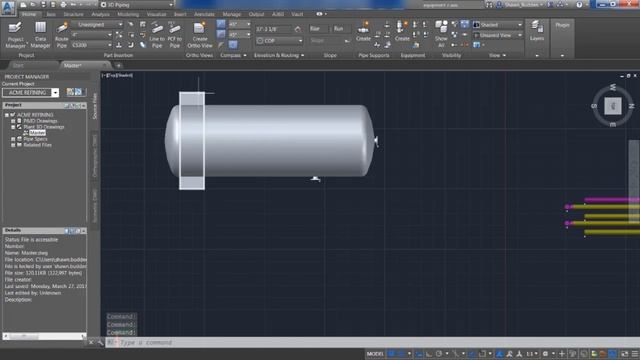Click the customization menu icon in status bar
This screenshot has height=360, width=640.
pos(635,353)
